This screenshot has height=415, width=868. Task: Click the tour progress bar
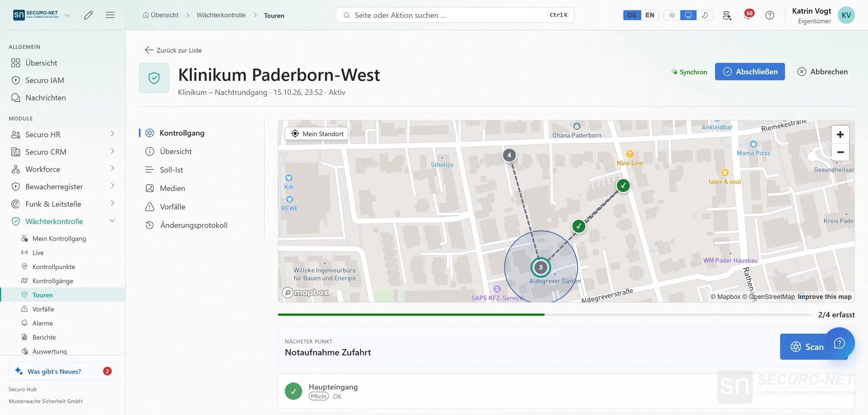544,315
